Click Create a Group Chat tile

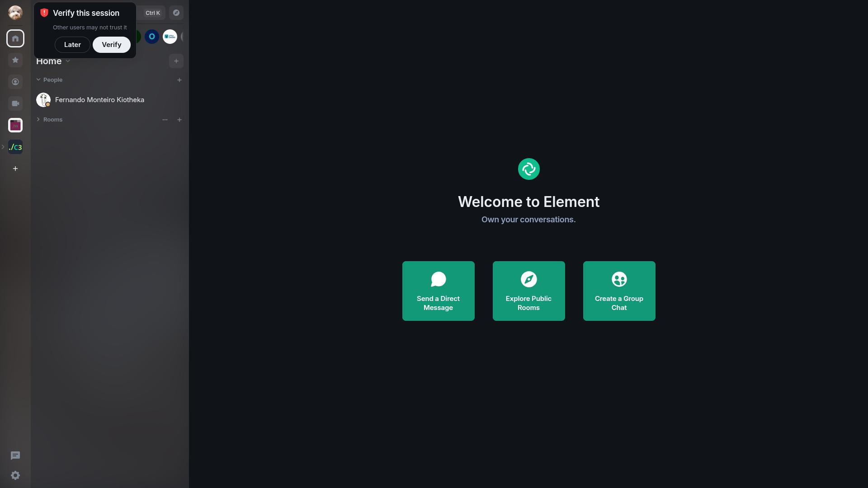click(619, 291)
